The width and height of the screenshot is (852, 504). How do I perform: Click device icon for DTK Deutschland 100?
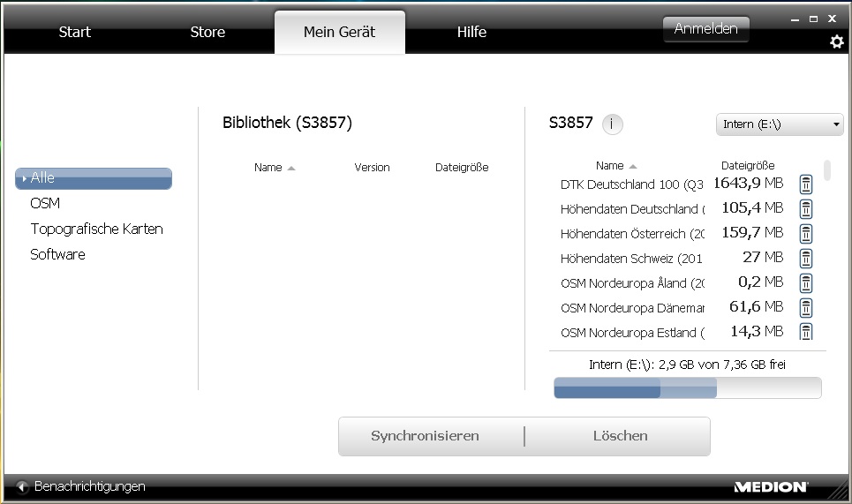click(x=806, y=184)
